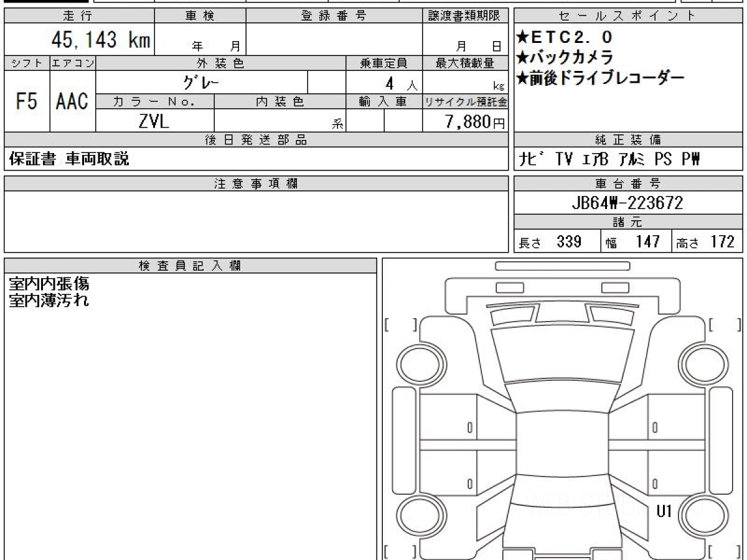Click the ★前後ドライブレコーダー entry
747x560 pixels.
point(601,78)
